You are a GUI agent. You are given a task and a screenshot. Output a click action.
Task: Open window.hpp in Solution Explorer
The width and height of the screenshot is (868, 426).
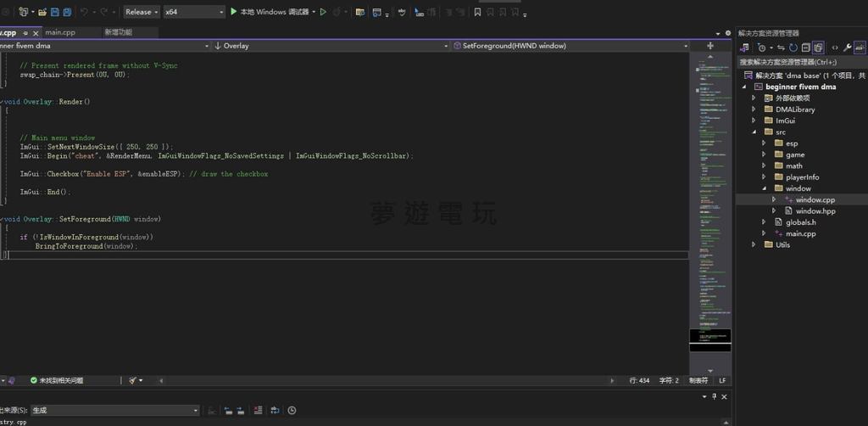point(815,211)
